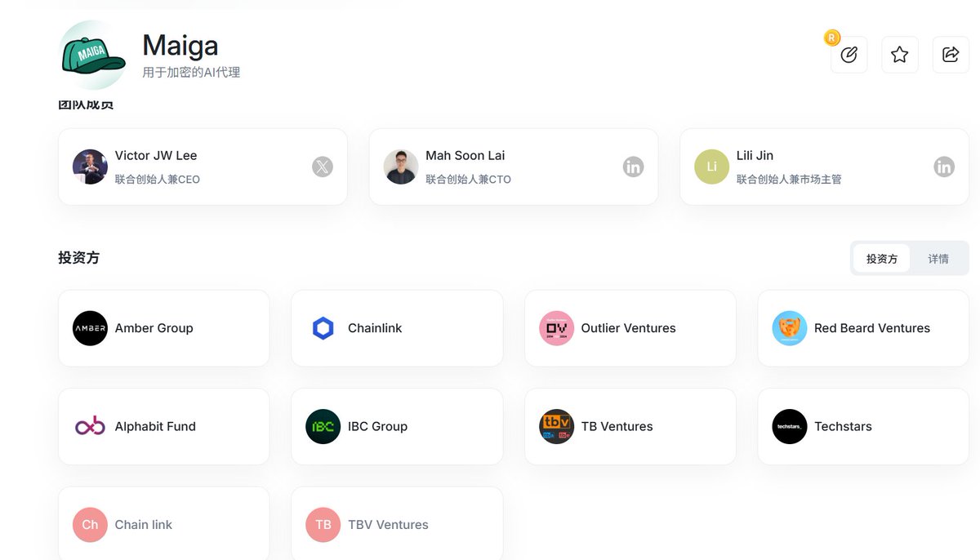Click the TBV Ventures card

(x=397, y=523)
